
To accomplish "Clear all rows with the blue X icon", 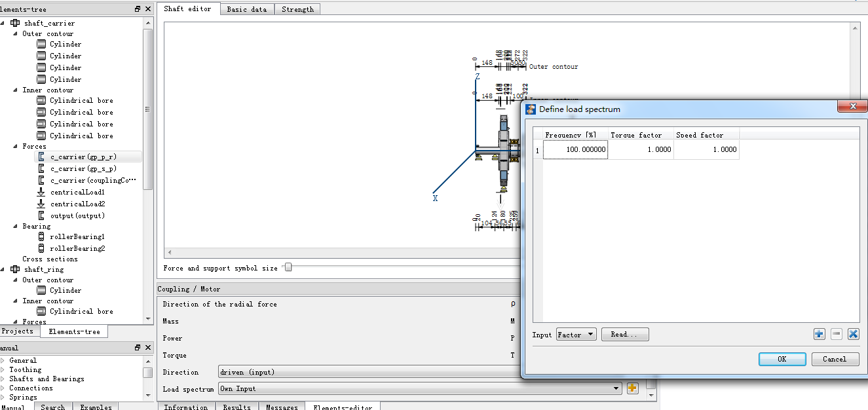I will click(853, 334).
